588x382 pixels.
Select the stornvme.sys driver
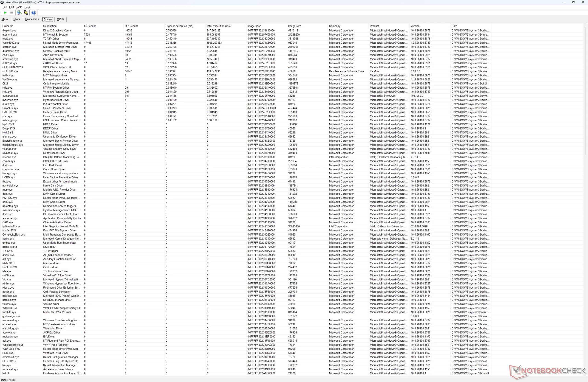[x=246, y=59]
